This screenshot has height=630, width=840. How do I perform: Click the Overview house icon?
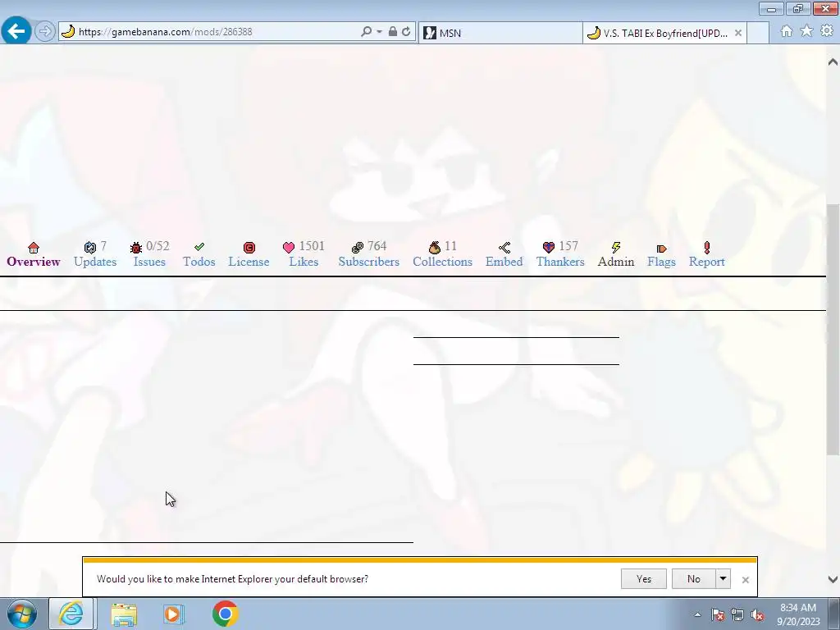[34, 248]
